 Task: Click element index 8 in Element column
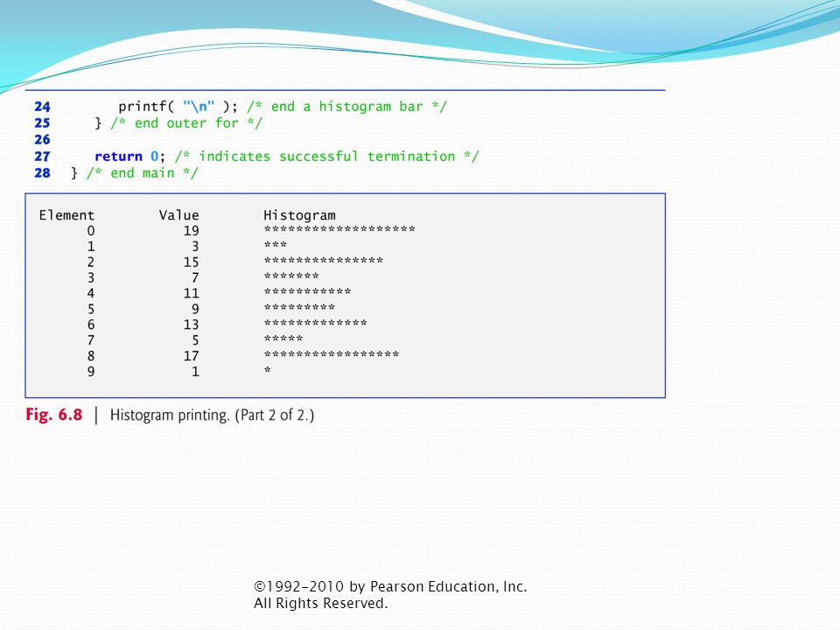(x=90, y=356)
